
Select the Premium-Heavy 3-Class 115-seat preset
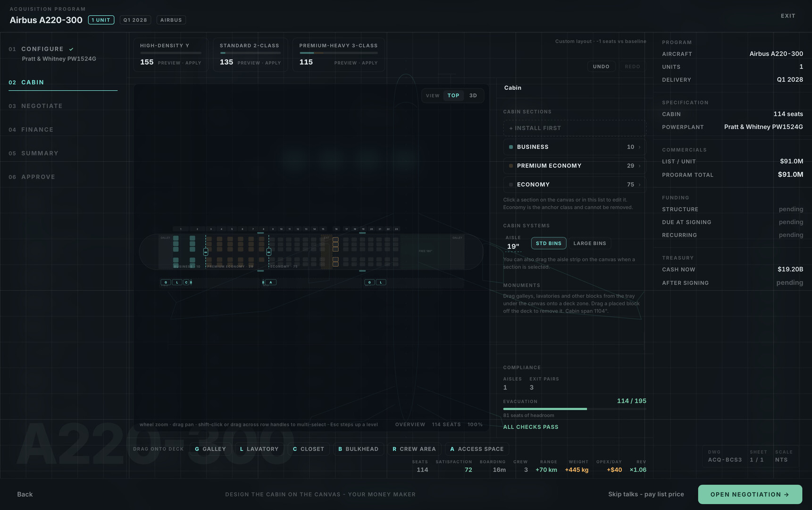tap(339, 55)
